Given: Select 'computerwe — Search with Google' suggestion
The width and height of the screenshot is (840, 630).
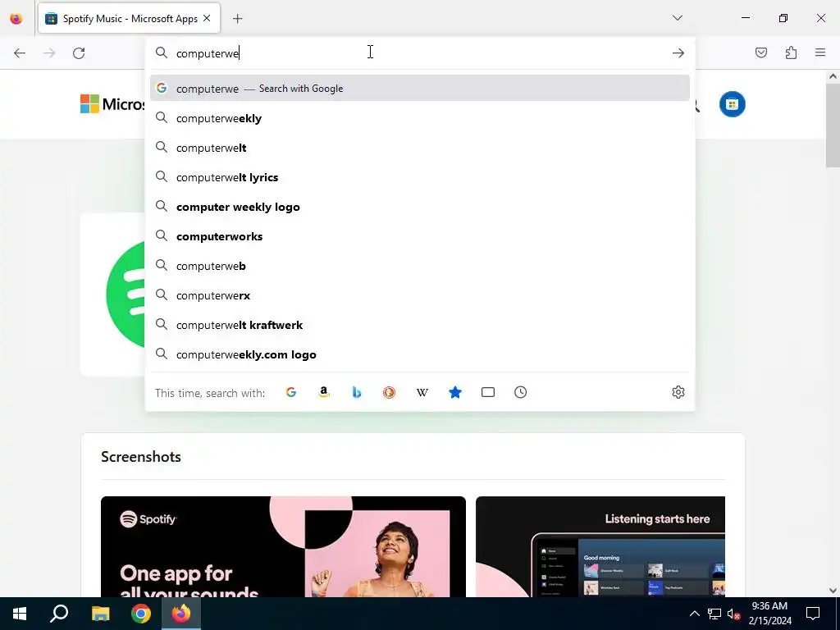Looking at the screenshot, I should coord(419,89).
